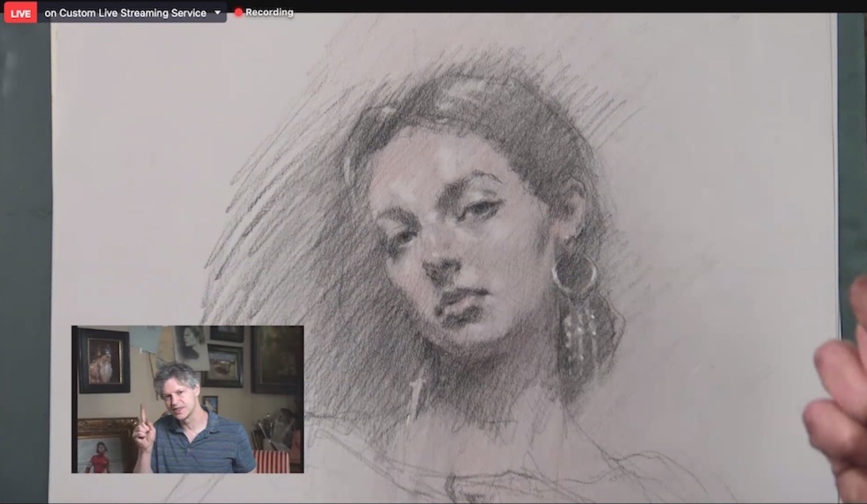Select the presenter webcam picture-in-picture thumbnail

(x=188, y=399)
